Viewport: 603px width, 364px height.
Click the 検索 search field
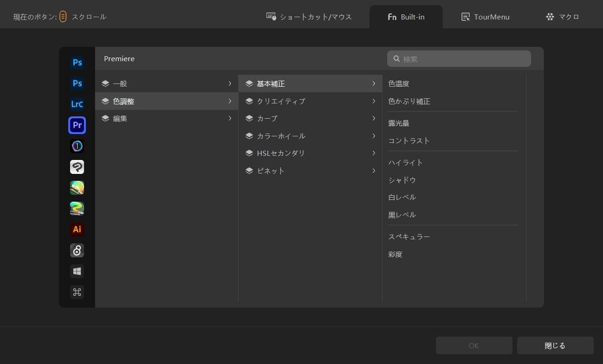[463, 59]
